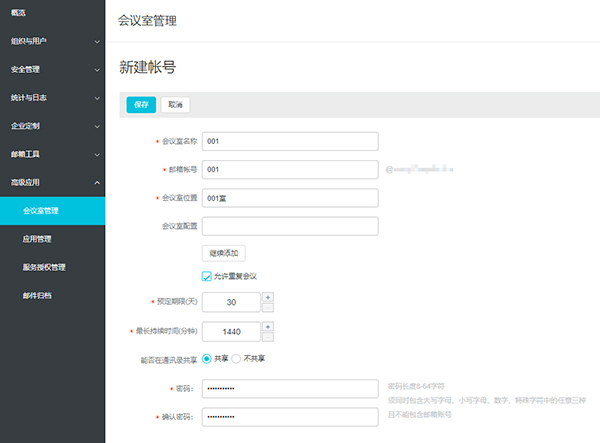This screenshot has height=443, width=600.
Task: Go to 邮件归档 in the sidebar
Action: tap(37, 296)
